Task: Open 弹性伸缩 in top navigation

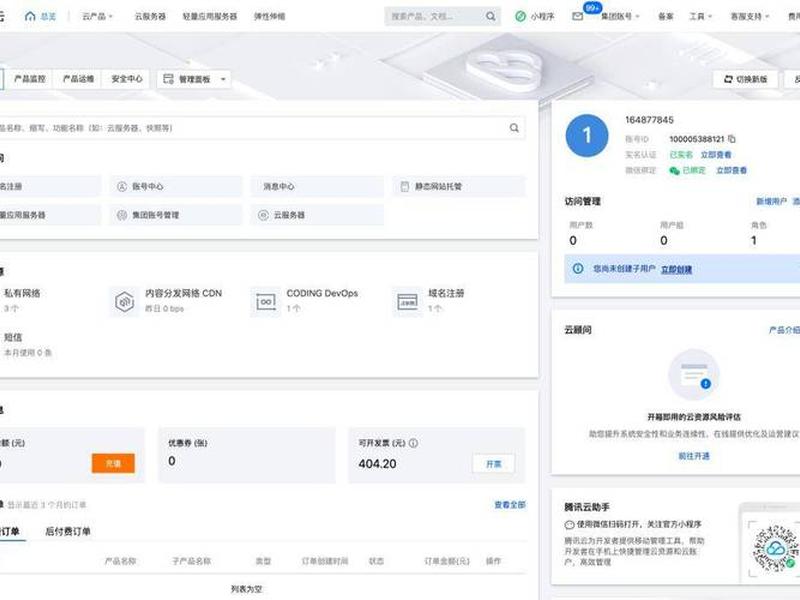Action: (269, 16)
